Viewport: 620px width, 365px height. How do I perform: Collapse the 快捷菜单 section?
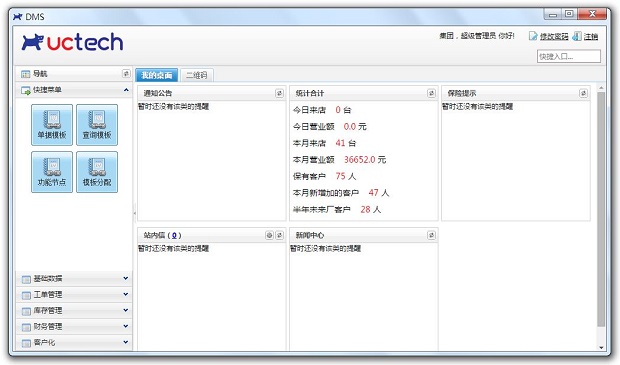coord(126,90)
